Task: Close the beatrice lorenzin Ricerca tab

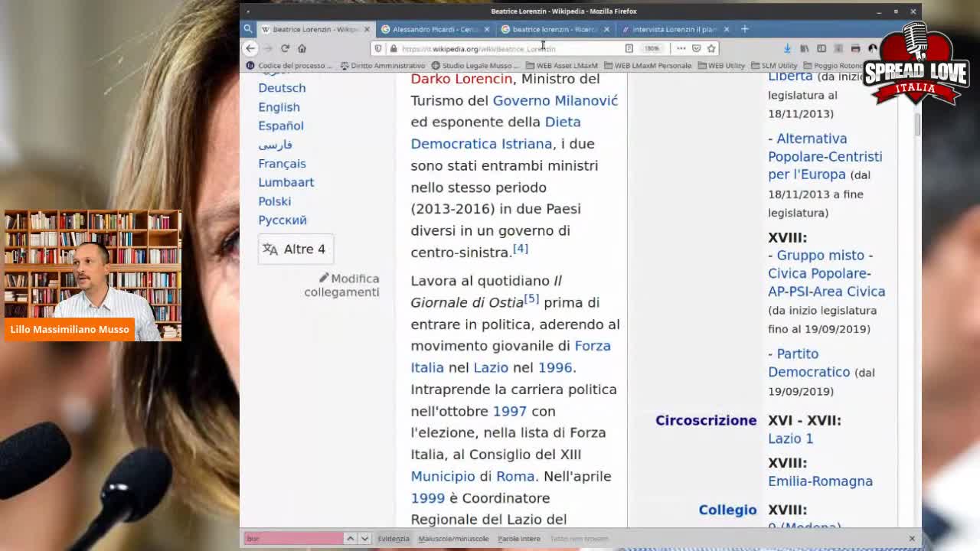Action: click(606, 29)
